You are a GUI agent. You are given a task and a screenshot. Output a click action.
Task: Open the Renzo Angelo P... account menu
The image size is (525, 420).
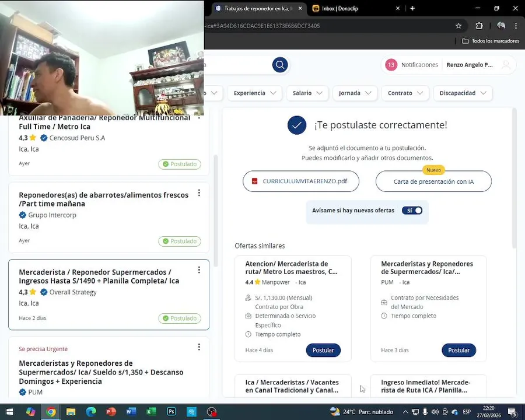click(x=470, y=65)
